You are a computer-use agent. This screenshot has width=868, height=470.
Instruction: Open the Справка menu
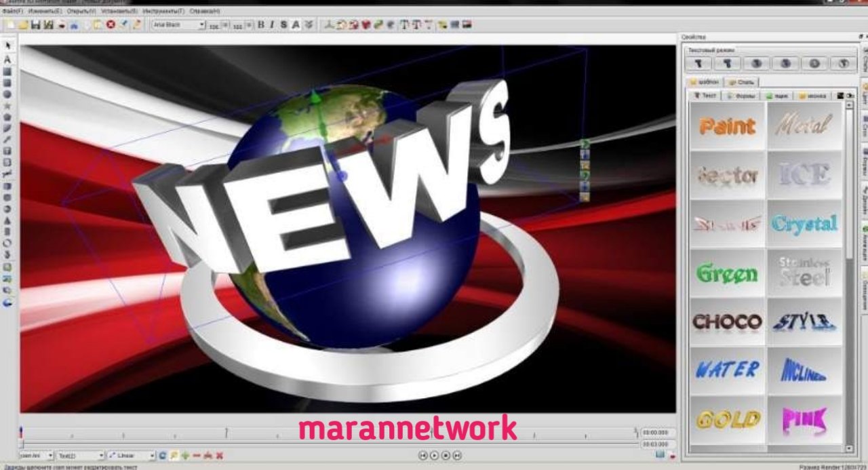point(204,12)
